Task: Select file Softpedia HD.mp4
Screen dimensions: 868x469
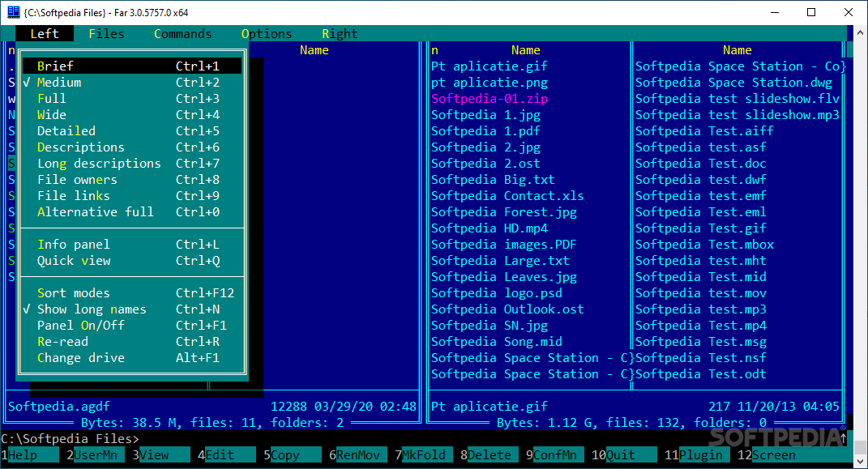Action: click(x=490, y=228)
